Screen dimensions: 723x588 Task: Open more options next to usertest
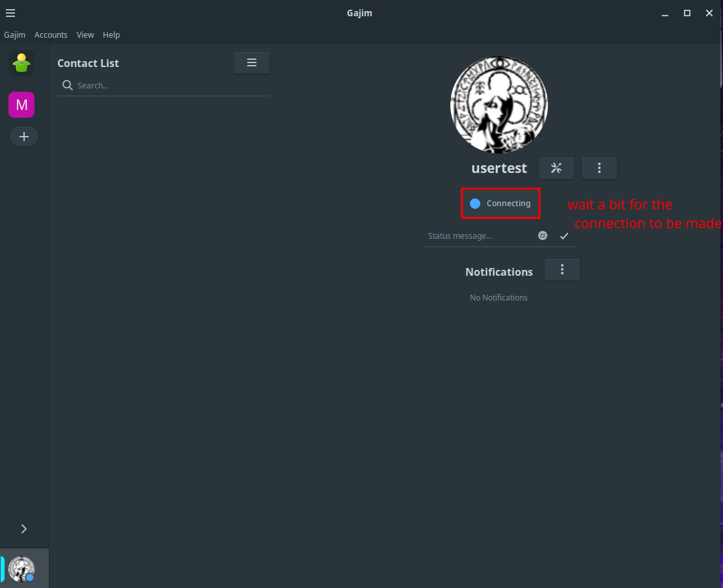[x=599, y=168]
